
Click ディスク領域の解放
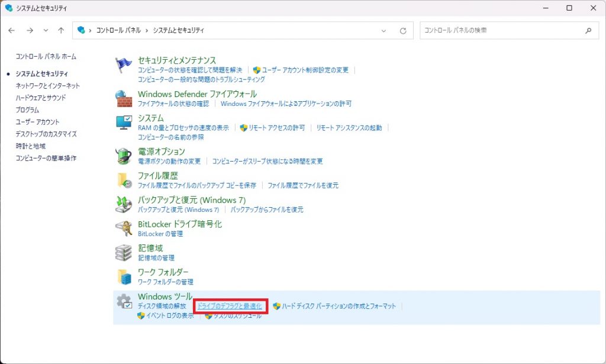[x=162, y=306]
